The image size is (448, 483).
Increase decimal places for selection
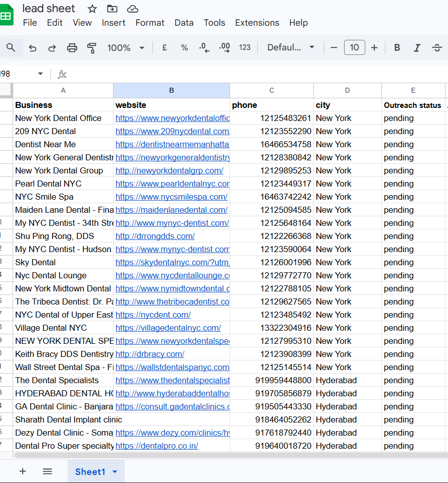(224, 47)
